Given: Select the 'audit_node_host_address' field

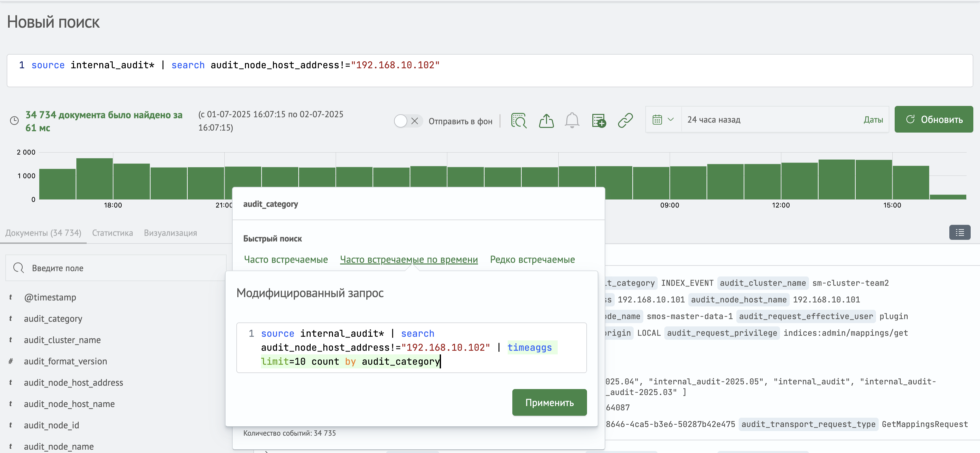Looking at the screenshot, I should pos(73,382).
